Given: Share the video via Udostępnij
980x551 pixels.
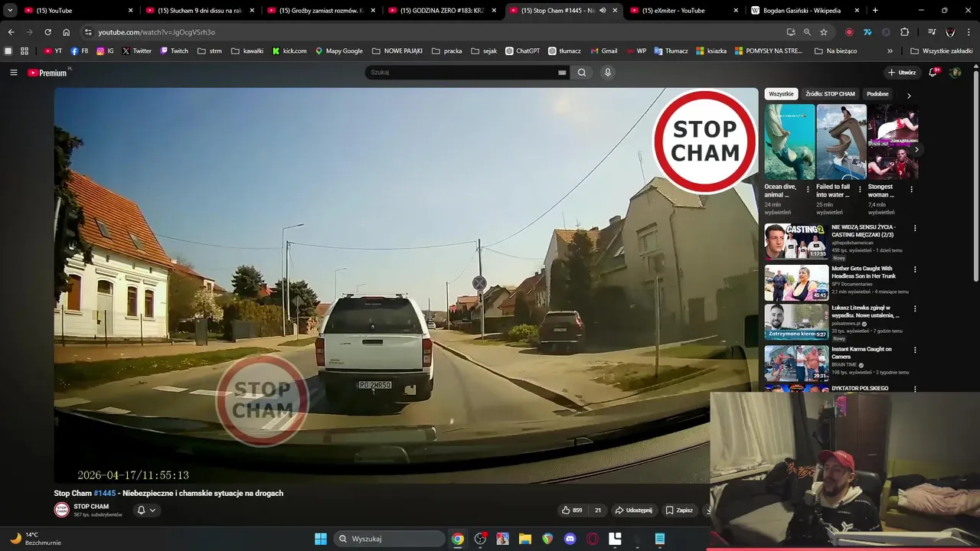Looking at the screenshot, I should click(634, 510).
